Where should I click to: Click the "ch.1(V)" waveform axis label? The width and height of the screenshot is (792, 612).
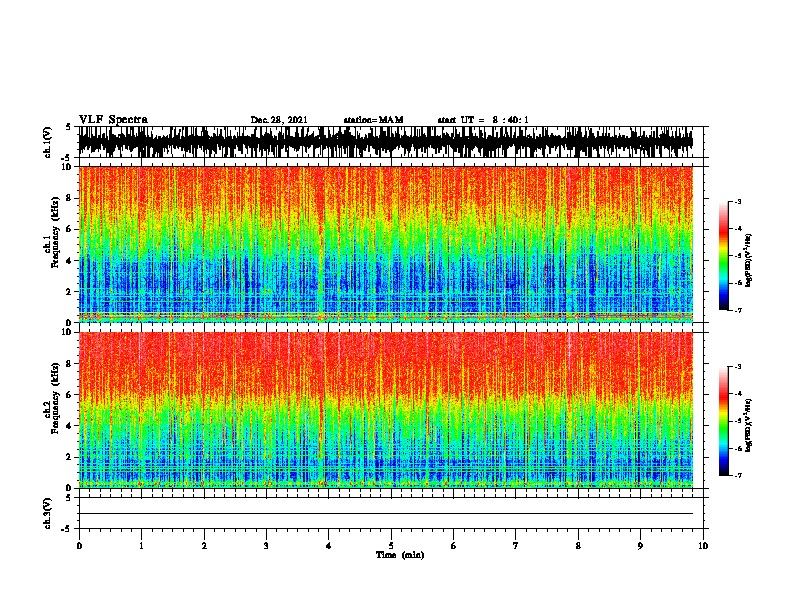(48, 142)
